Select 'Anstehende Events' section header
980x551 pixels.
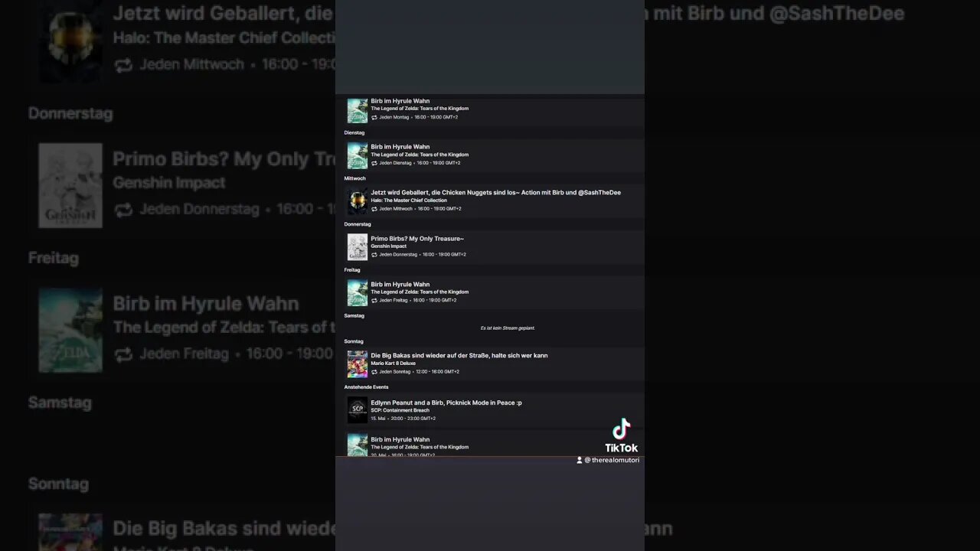click(x=367, y=387)
